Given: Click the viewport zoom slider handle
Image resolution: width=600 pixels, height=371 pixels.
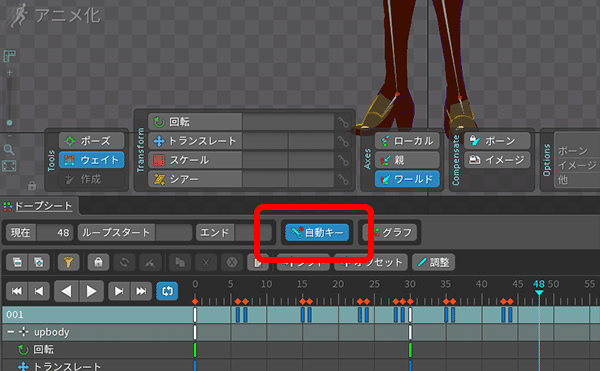Looking at the screenshot, I should pyautogui.click(x=9, y=123).
